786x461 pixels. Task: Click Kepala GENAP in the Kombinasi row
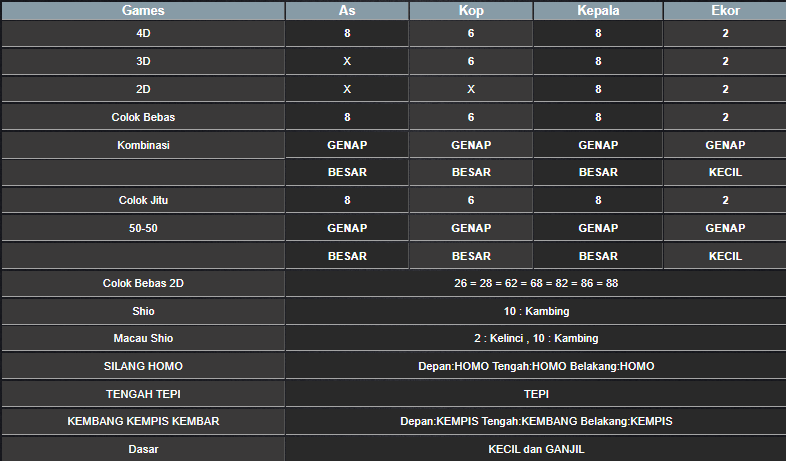tap(598, 145)
